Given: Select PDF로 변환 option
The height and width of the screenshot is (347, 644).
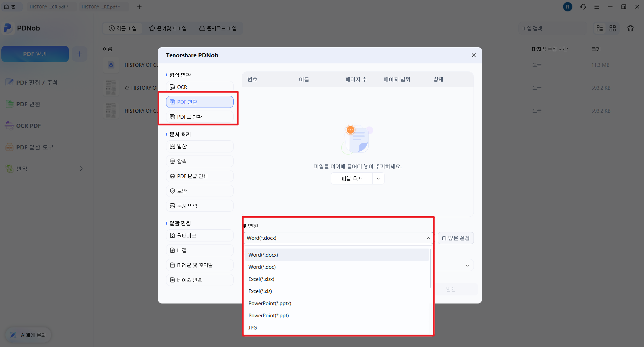Looking at the screenshot, I should pyautogui.click(x=199, y=117).
